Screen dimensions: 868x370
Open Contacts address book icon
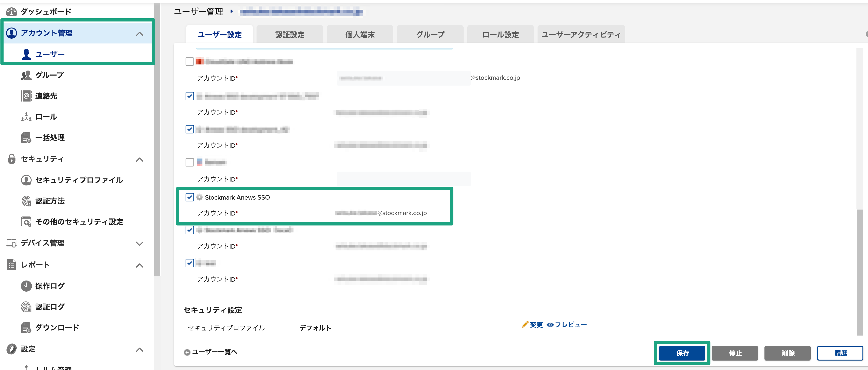click(26, 96)
